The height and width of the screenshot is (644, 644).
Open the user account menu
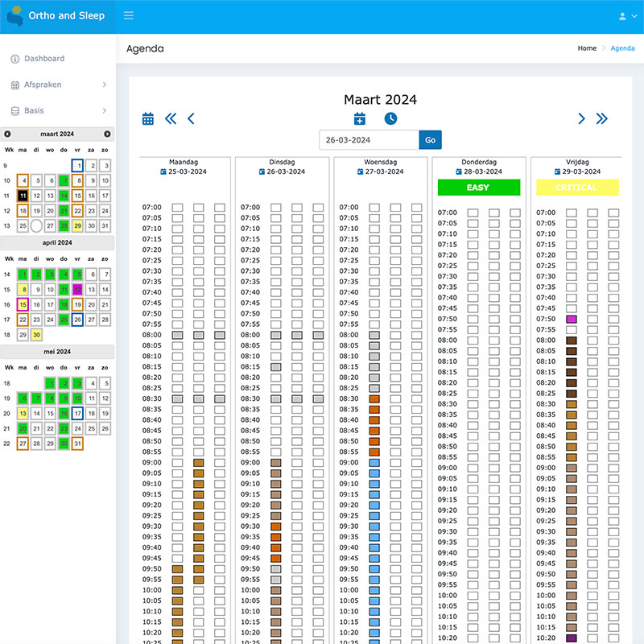(628, 16)
